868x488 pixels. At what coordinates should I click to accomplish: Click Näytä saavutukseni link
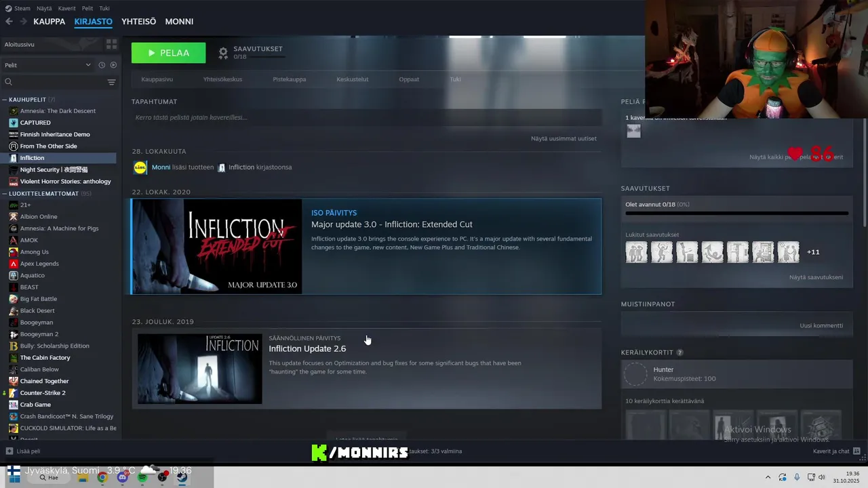(816, 277)
